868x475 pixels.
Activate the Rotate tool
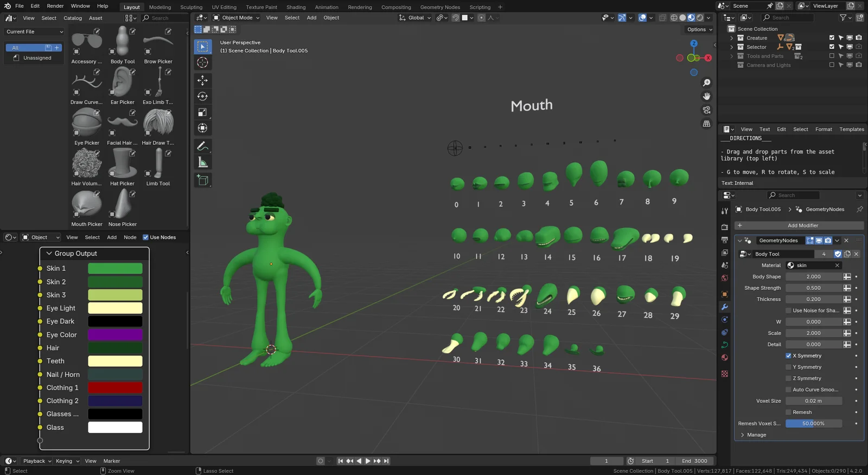click(202, 97)
